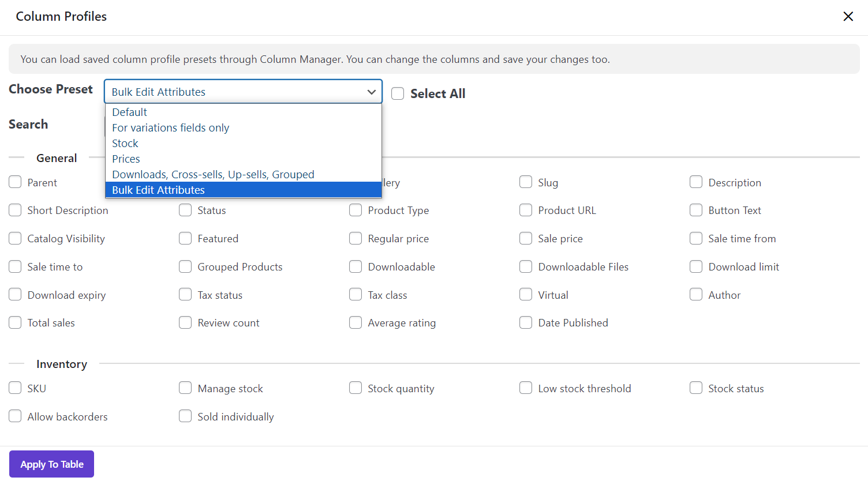Pick the Stock preset from list
The width and height of the screenshot is (868, 481).
pos(125,143)
